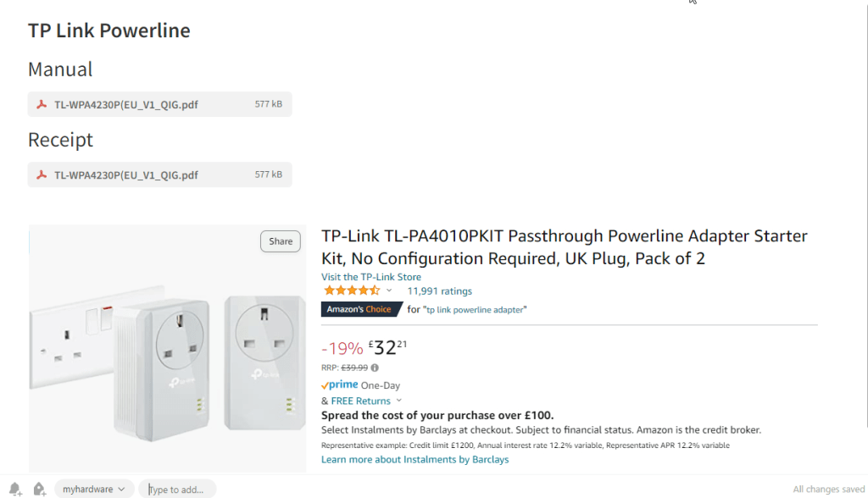Click the PDF icon under Receipt heading
Image resolution: width=868 pixels, height=498 pixels.
coord(41,175)
